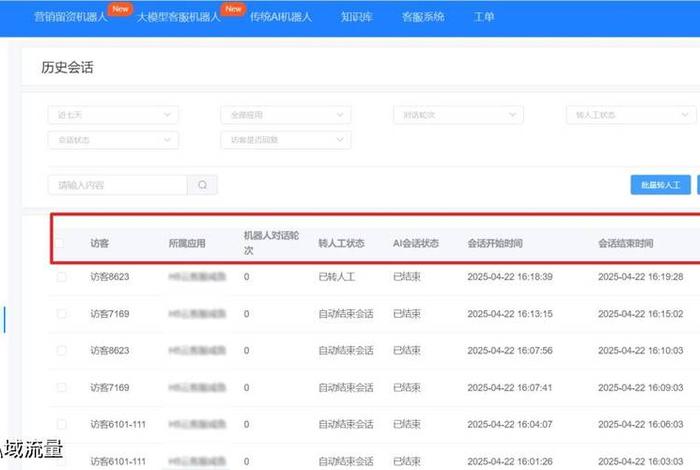Click 访客6101-111 in the 16:04:07 row
Screen dimensions: 700x470
118,424
